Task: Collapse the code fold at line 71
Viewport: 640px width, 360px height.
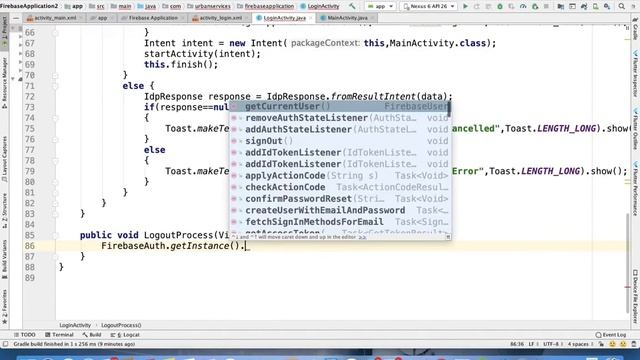Action: tap(55, 86)
